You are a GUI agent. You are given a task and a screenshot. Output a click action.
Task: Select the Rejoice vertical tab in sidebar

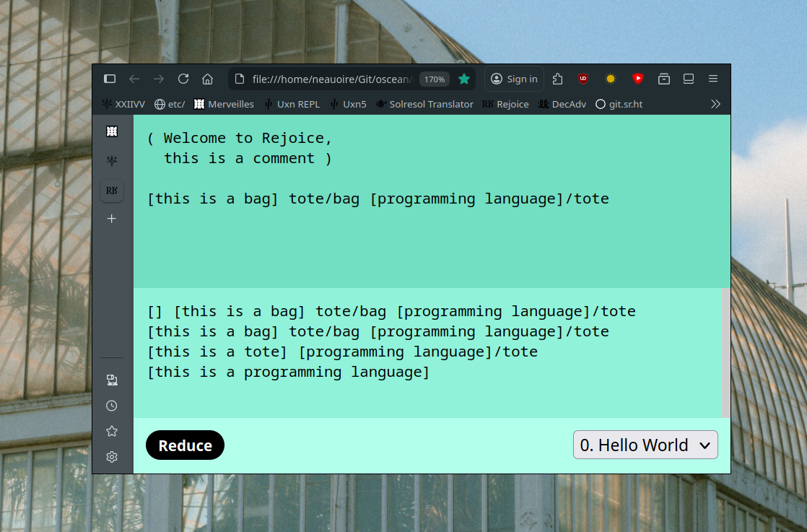(112, 191)
